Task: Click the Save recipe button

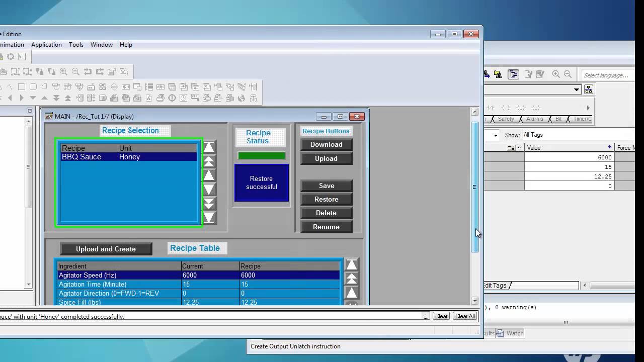Action: pos(326,186)
